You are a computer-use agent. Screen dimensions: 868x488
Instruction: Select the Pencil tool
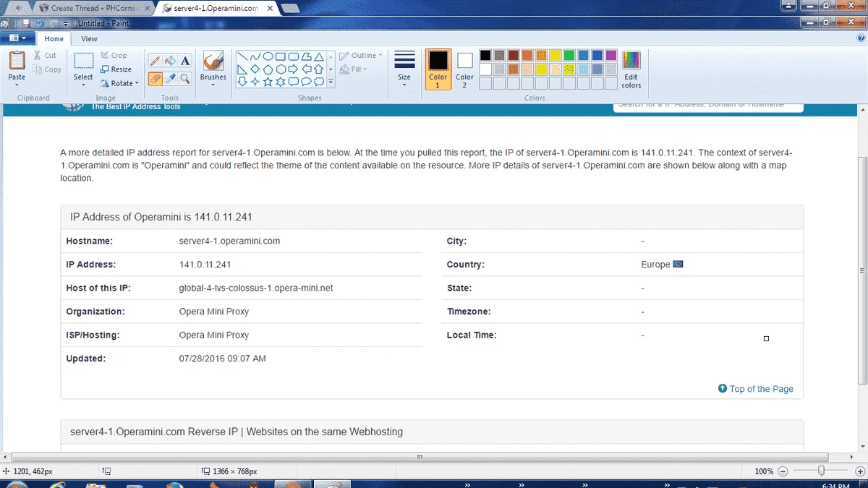click(x=155, y=61)
